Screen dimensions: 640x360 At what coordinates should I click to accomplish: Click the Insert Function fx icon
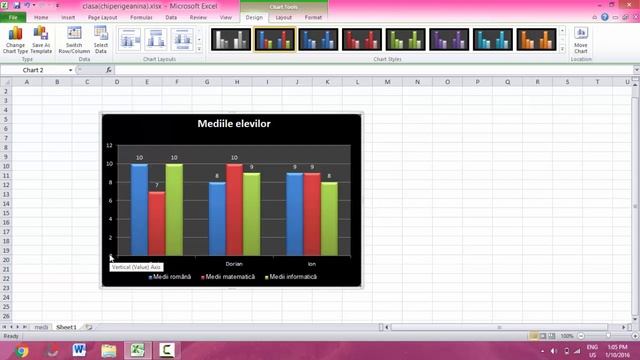(109, 70)
